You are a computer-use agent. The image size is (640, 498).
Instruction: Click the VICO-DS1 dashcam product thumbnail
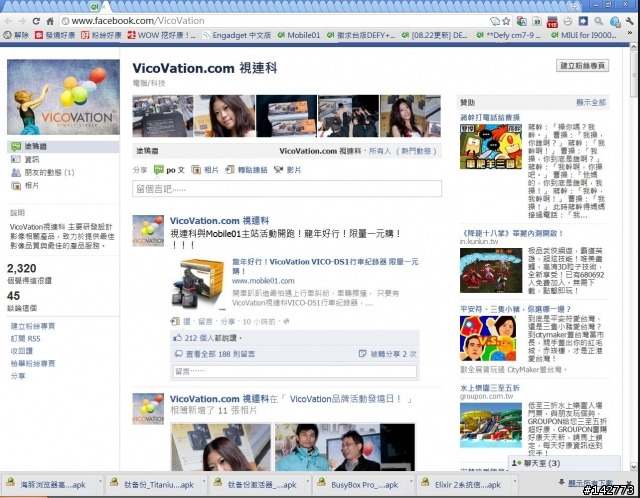pos(198,284)
